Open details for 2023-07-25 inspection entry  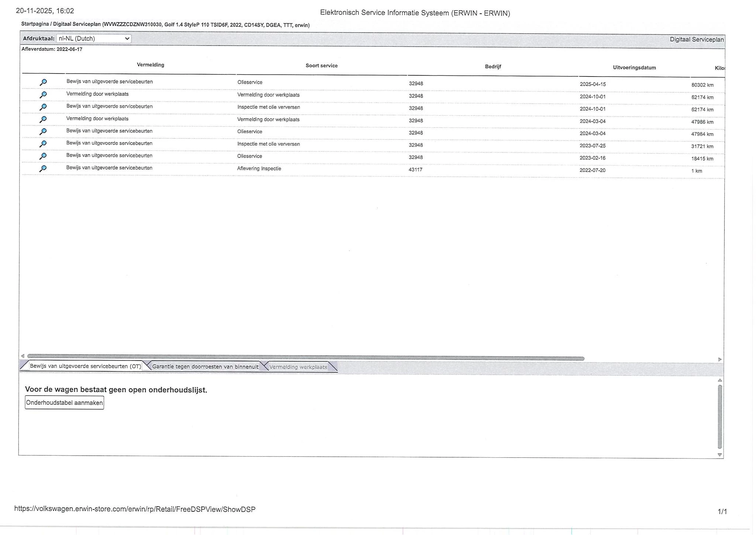point(43,144)
